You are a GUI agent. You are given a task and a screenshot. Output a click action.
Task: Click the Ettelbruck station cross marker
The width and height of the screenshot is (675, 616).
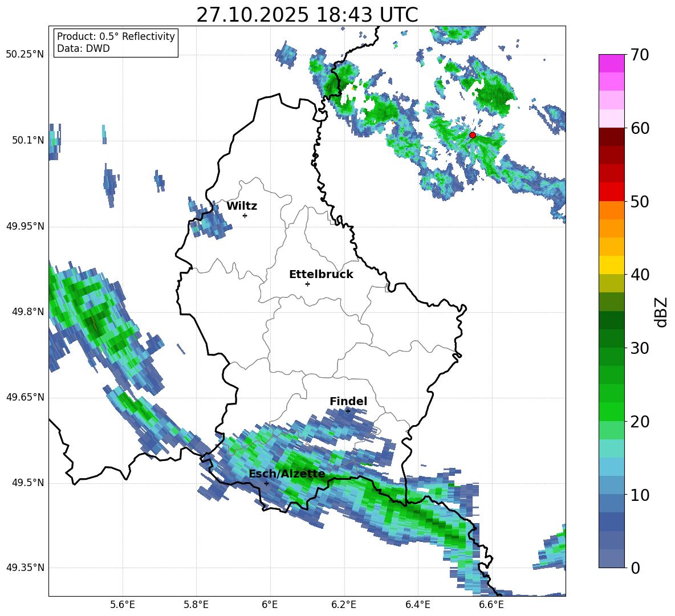click(x=307, y=284)
